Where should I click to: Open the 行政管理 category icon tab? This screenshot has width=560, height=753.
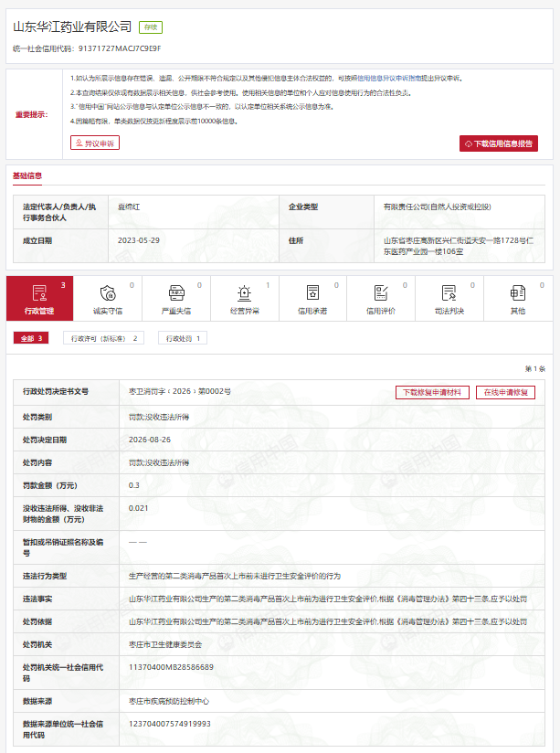tap(39, 298)
